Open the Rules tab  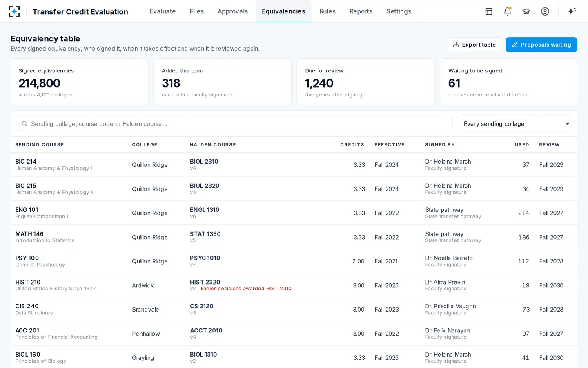tap(327, 11)
